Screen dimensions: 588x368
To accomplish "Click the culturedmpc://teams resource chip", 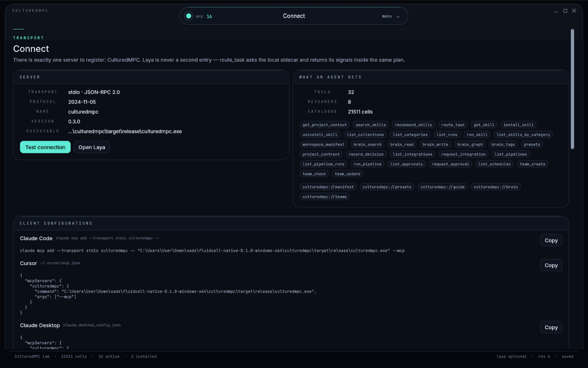I will 325,197.
